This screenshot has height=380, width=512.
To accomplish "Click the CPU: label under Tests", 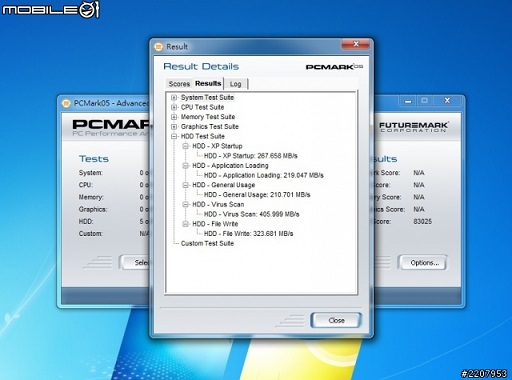I will (x=86, y=185).
